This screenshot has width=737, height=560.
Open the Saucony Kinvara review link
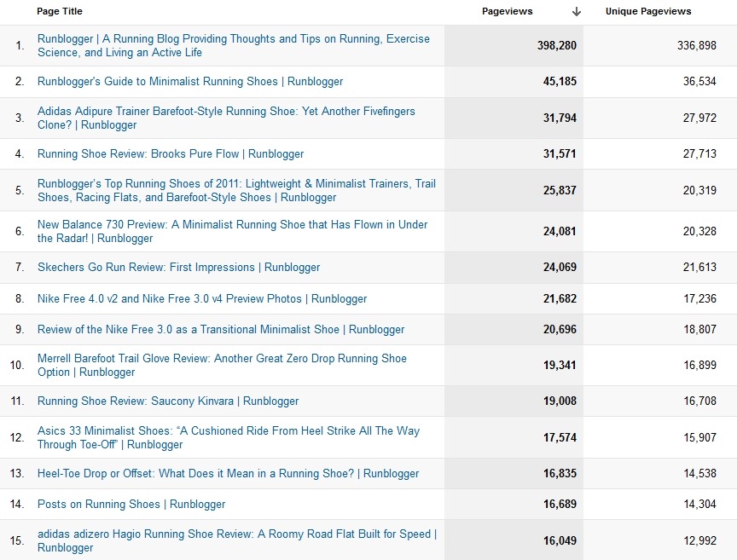pyautogui.click(x=168, y=401)
